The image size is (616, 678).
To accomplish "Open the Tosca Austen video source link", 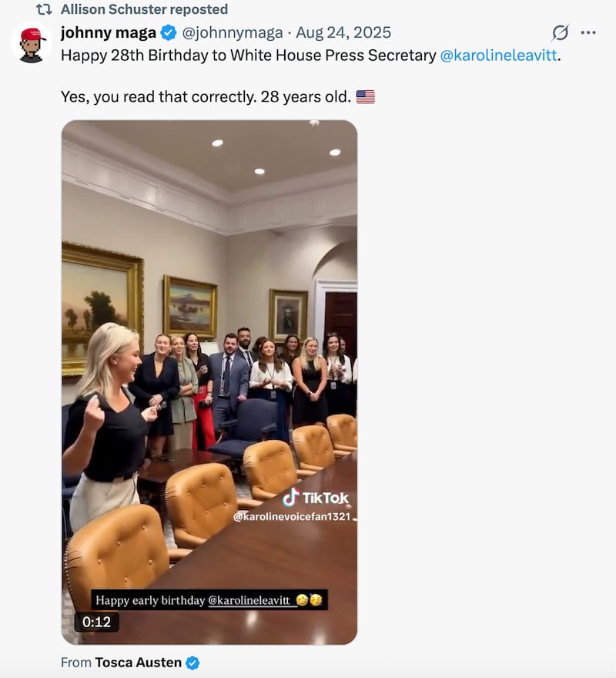I will [138, 663].
